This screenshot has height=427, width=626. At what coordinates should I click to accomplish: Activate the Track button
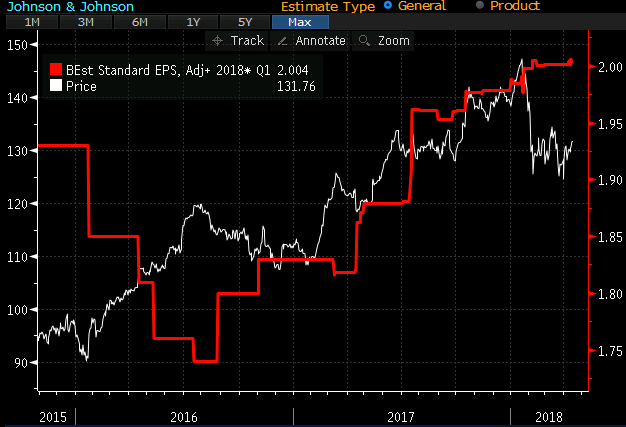[x=238, y=41]
